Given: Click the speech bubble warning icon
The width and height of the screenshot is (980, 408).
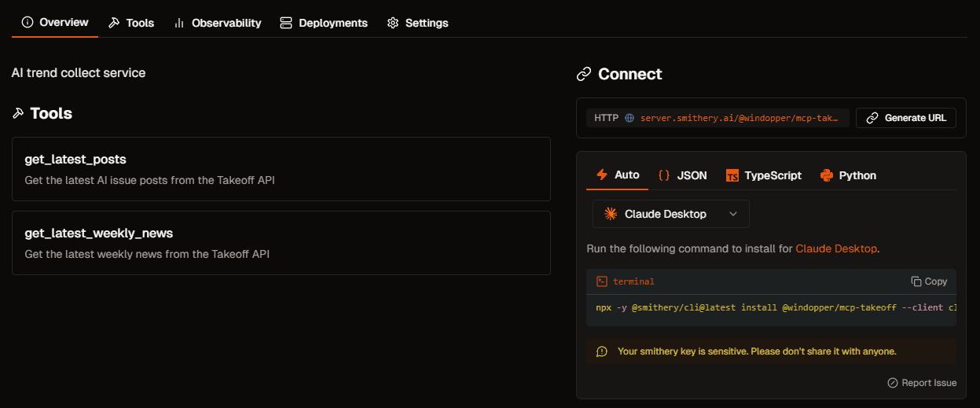Looking at the screenshot, I should click(602, 351).
